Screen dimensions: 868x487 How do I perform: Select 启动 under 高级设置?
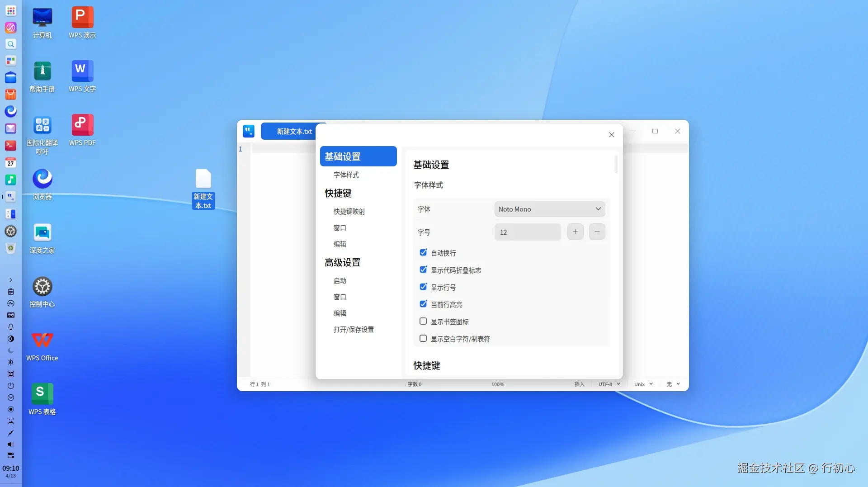[x=340, y=281]
